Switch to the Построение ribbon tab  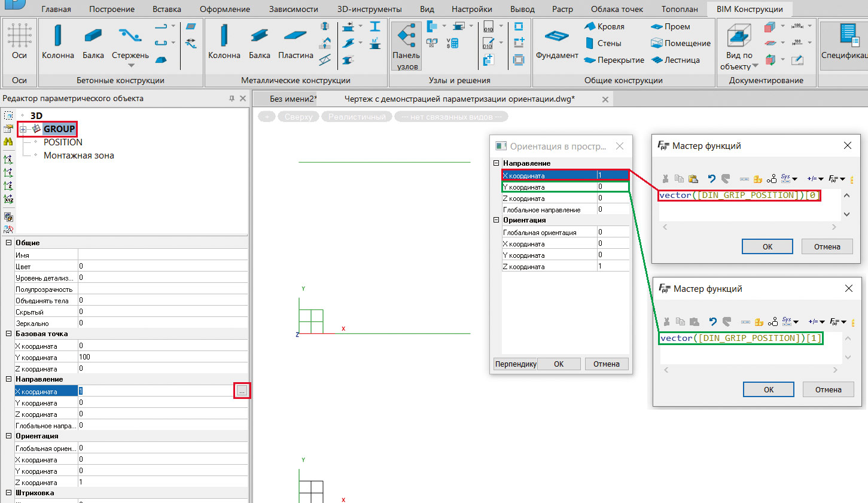[x=112, y=9]
